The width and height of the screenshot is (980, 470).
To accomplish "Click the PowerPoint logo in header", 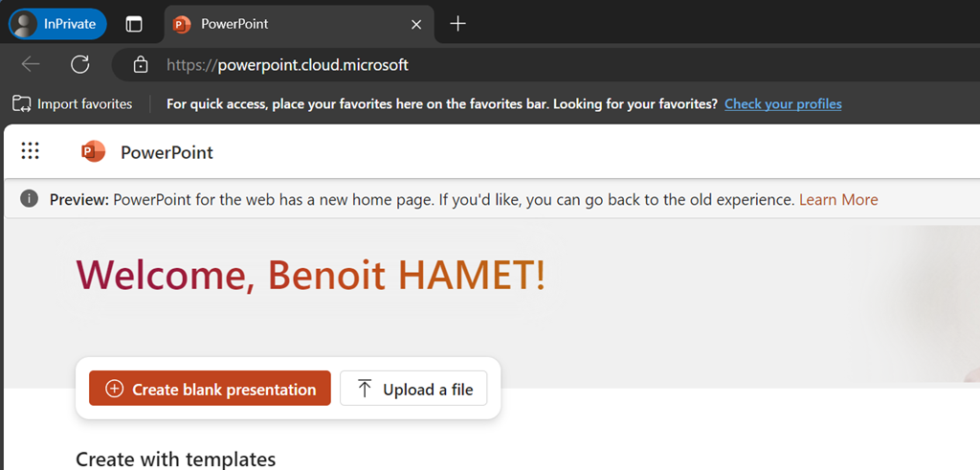I will [93, 151].
